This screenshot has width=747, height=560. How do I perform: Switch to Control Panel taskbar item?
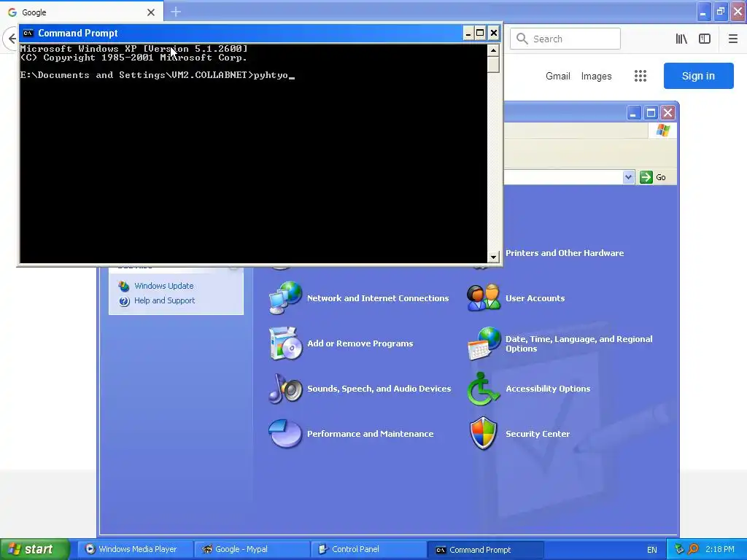[368, 550]
